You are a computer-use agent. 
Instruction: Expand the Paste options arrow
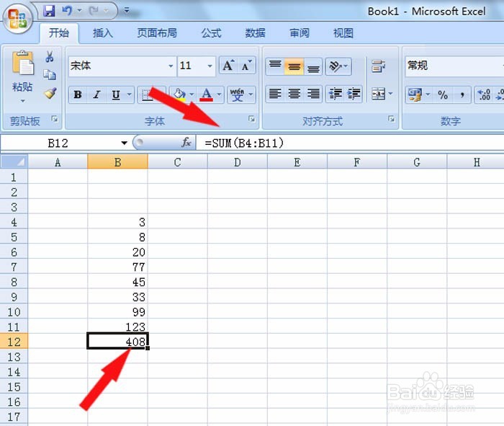(22, 101)
